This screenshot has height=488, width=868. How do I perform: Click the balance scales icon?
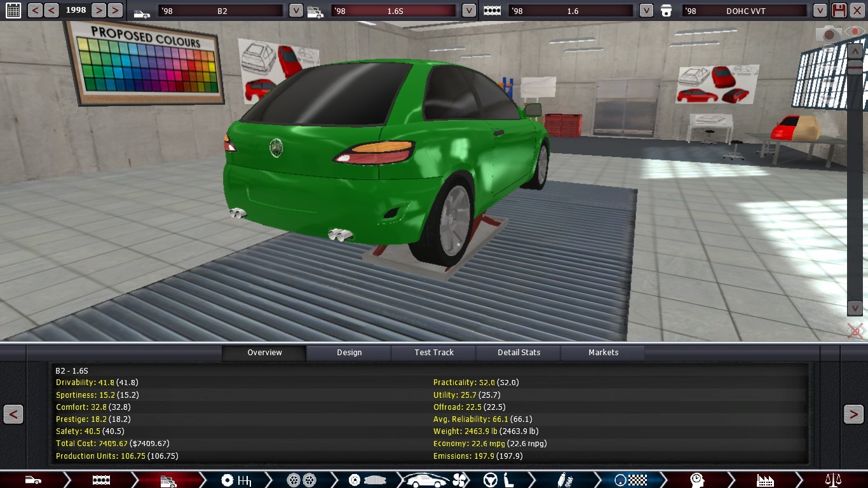pos(832,480)
